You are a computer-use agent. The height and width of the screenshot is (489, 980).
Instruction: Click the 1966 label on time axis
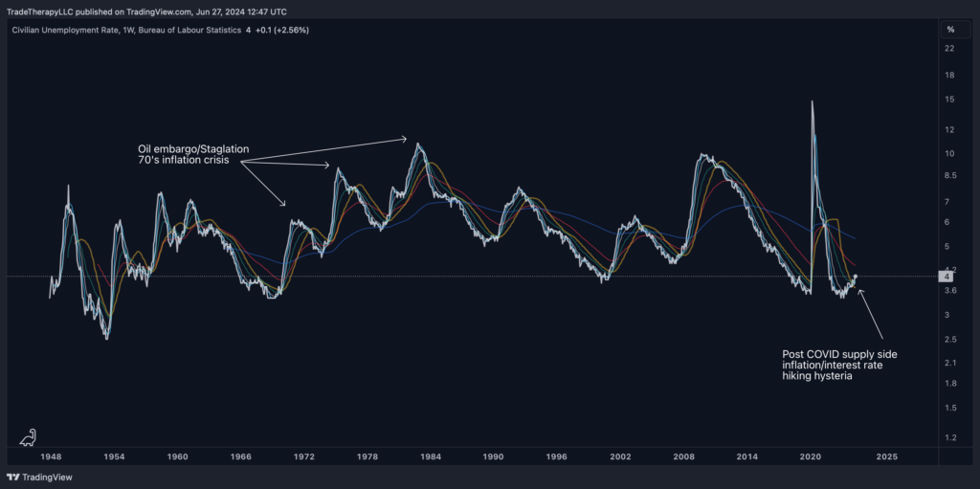tap(240, 457)
